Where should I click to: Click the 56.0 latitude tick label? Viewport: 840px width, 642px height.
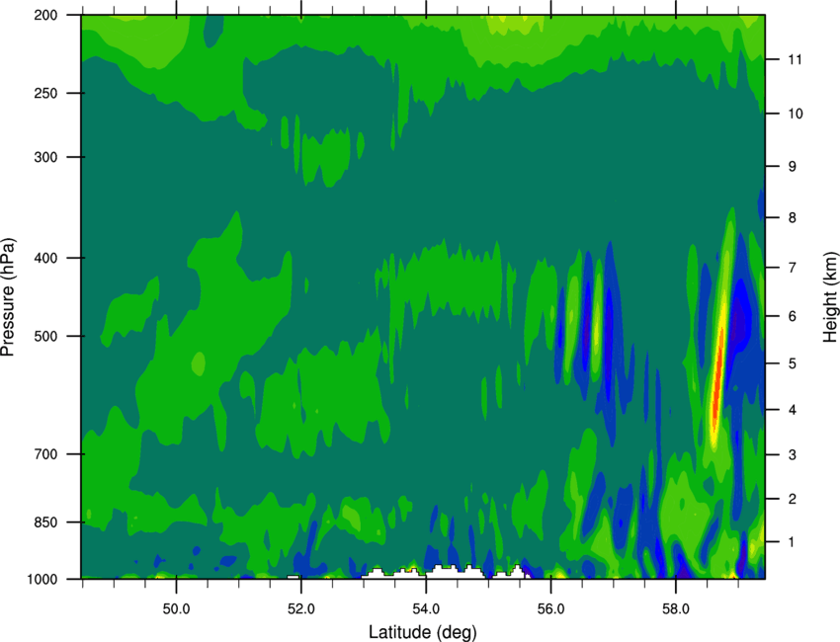tap(550, 609)
